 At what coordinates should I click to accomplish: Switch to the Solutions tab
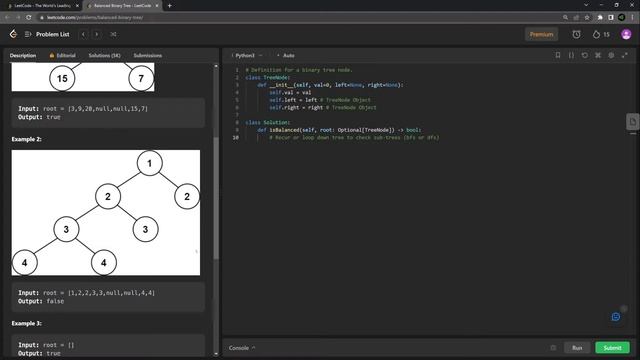tap(104, 56)
